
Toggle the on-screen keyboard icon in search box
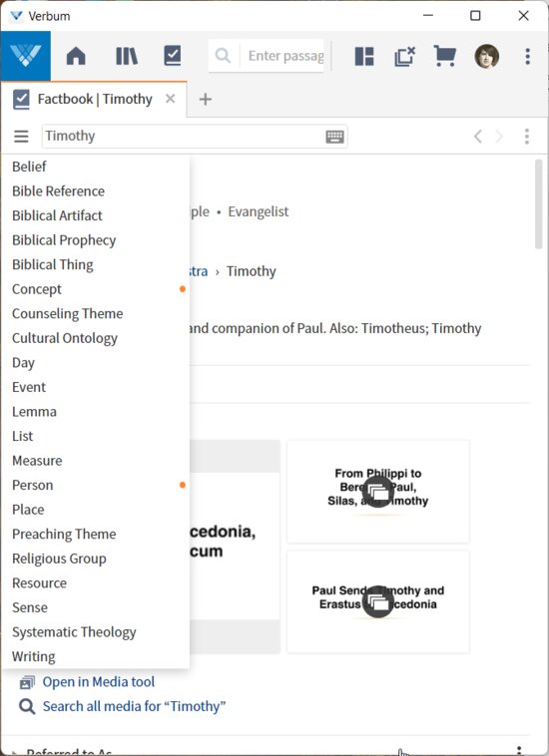(x=334, y=137)
